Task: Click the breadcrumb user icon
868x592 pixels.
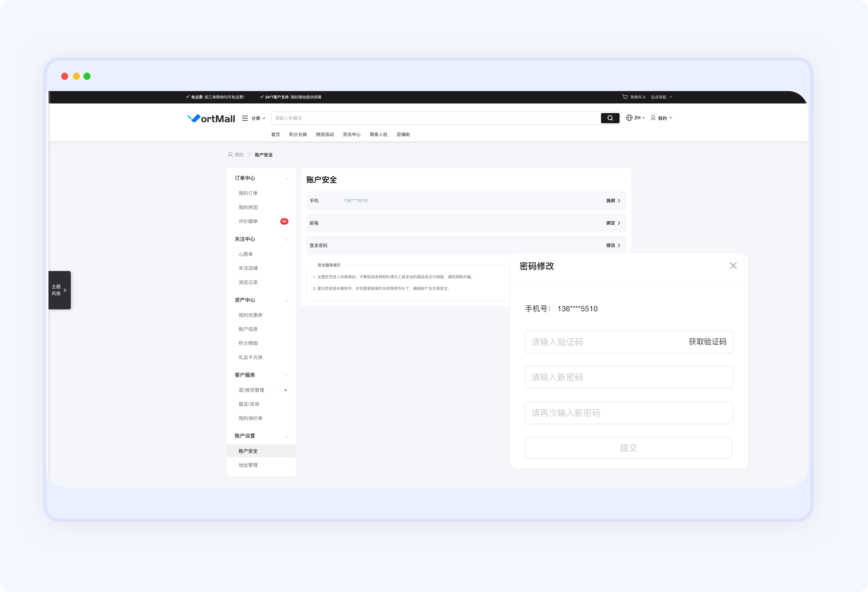Action: click(230, 155)
